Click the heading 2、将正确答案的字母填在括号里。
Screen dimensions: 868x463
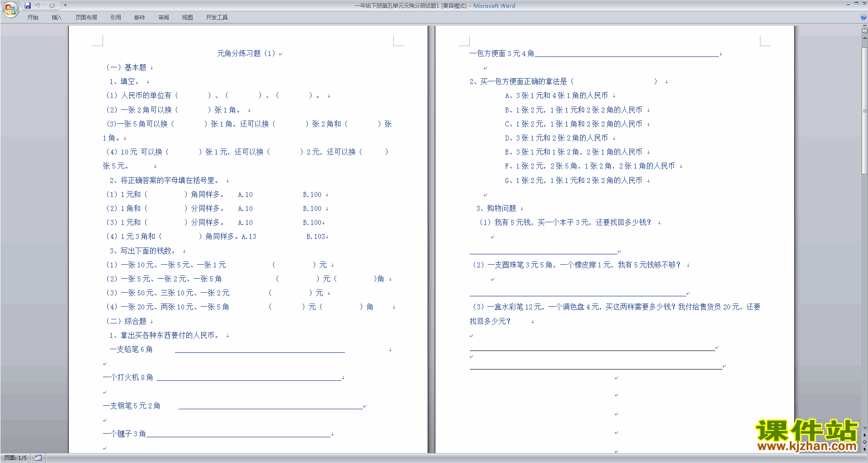click(x=164, y=180)
